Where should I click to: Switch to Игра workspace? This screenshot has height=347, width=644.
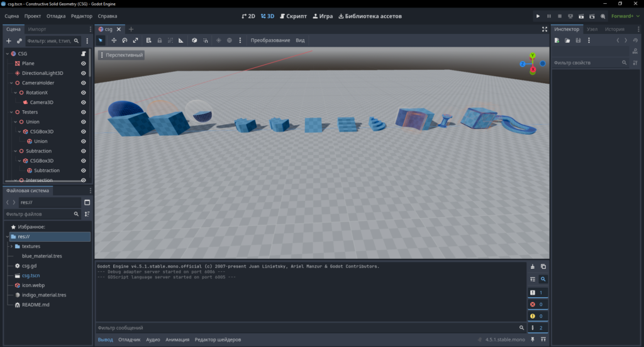[x=323, y=16]
